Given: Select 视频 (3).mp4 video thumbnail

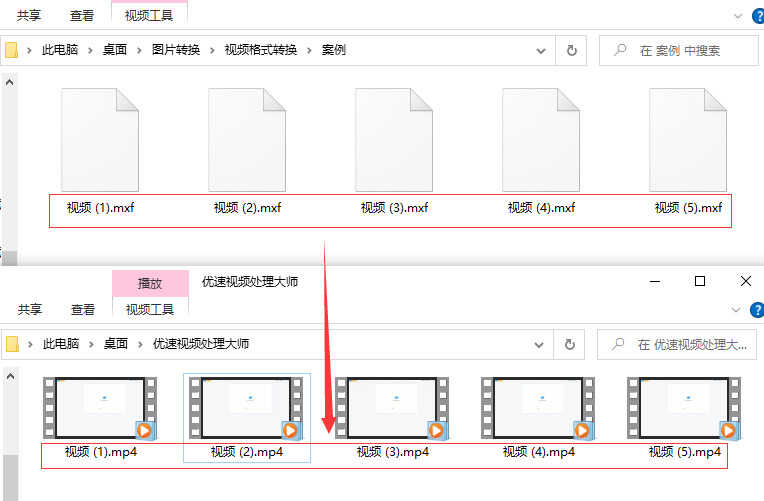Looking at the screenshot, I should [x=392, y=408].
